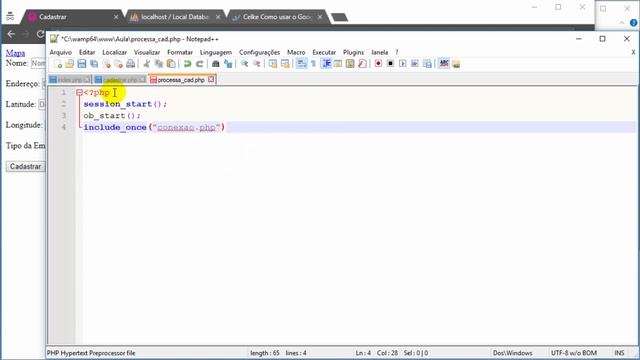The image size is (640, 360).
Task: Open the Visualizar menu
Action: (x=147, y=52)
